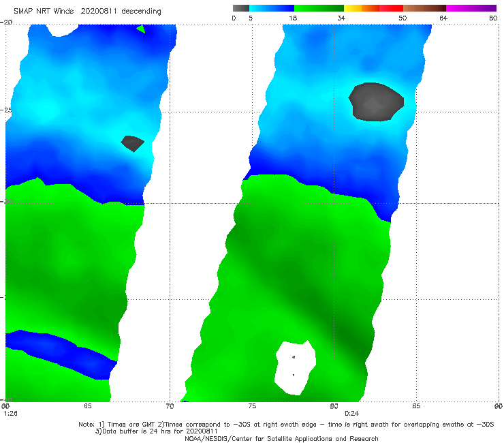Click color scale label '5'
Screen dimensions: 504x443
tap(251, 18)
